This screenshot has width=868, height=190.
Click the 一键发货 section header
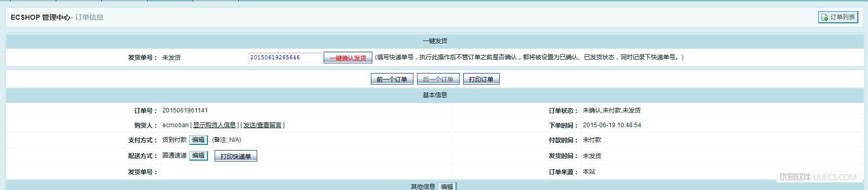435,41
